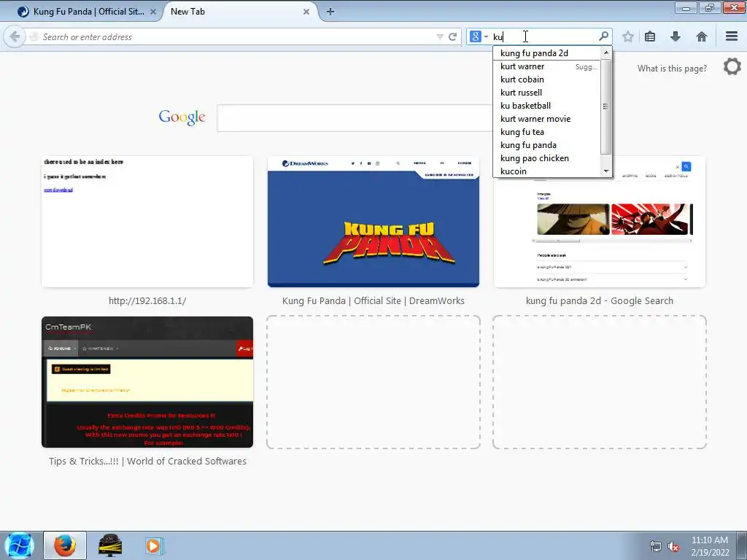Select the New Tab tab
The image size is (747, 560).
point(239,12)
